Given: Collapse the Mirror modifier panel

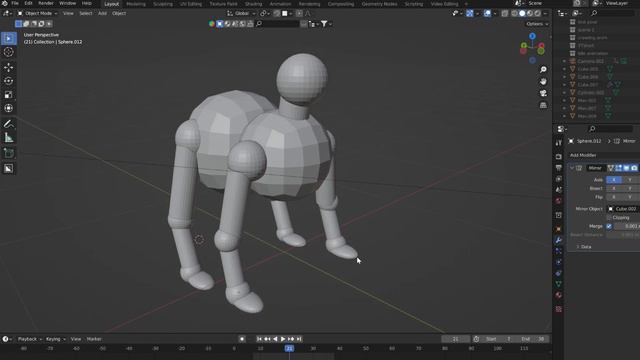Looking at the screenshot, I should [572, 168].
